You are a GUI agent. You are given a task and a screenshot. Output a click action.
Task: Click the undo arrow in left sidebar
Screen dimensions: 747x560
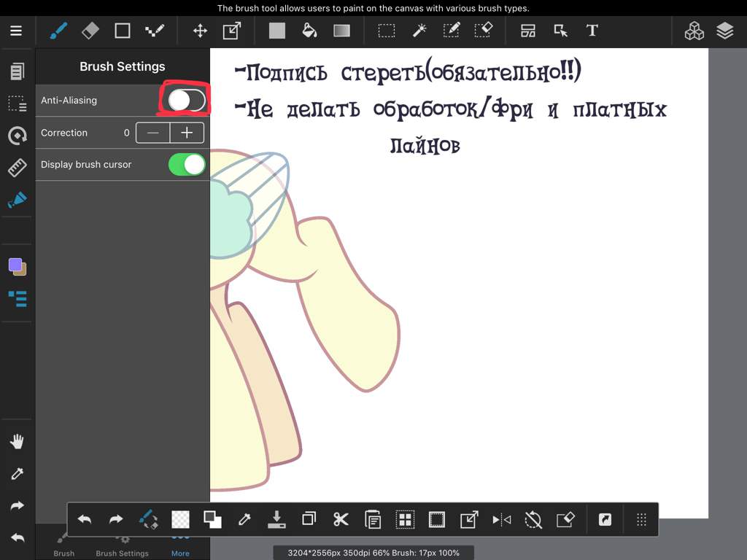pos(18,538)
